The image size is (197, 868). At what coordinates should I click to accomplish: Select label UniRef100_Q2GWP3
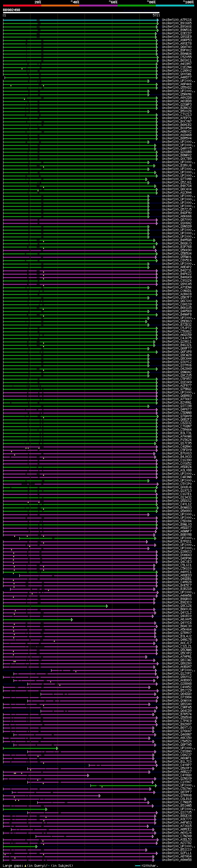click(177, 104)
